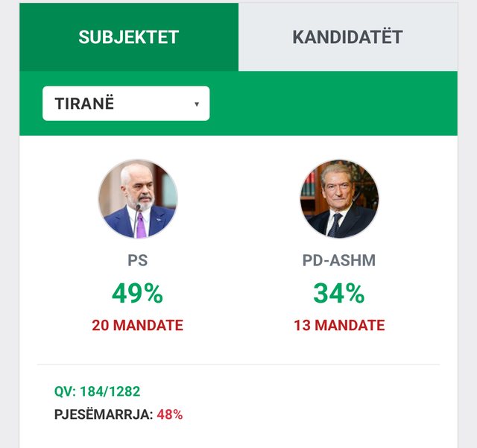Image resolution: width=477 pixels, height=448 pixels.
Task: Click the 13 MANDATE seat count
Action: (x=339, y=325)
